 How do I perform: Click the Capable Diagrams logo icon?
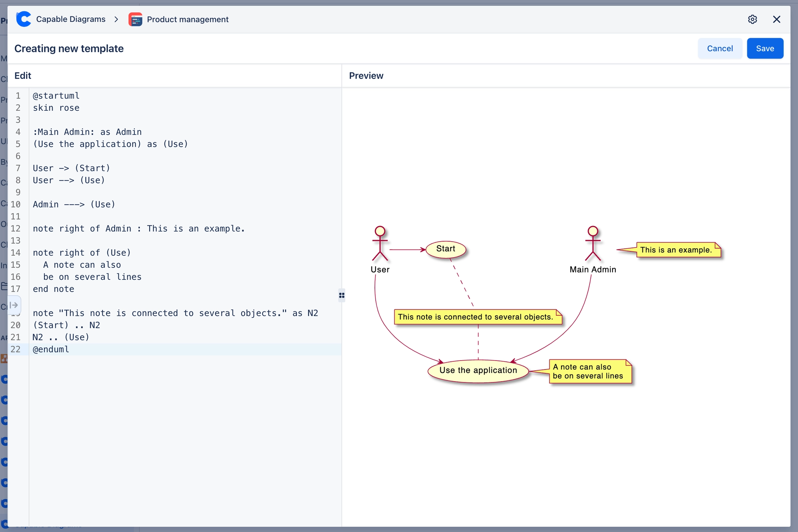click(x=24, y=19)
